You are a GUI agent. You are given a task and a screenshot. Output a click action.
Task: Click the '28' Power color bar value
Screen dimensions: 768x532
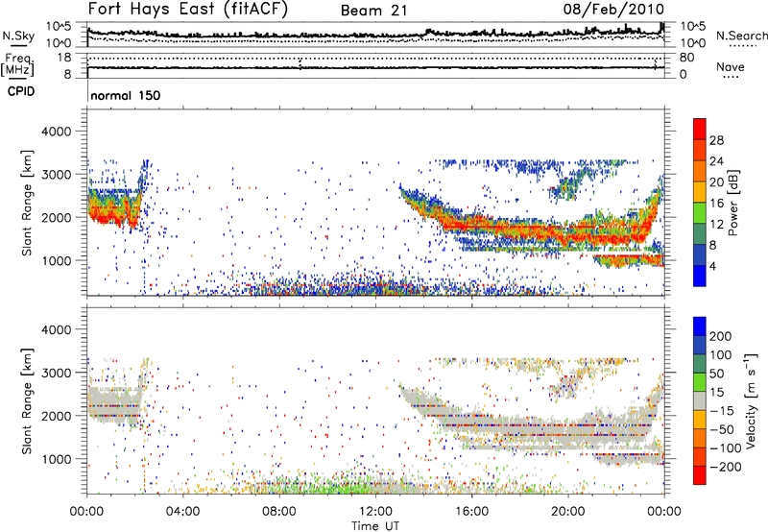pos(716,140)
